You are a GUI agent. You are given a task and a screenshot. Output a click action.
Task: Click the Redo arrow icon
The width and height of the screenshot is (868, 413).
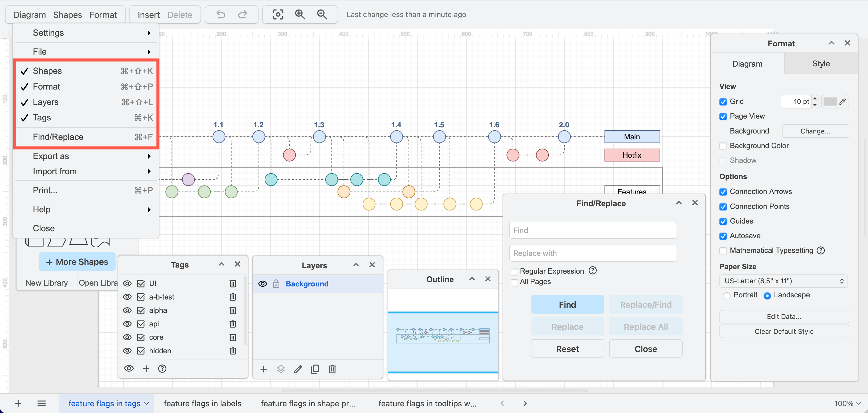[x=242, y=14]
